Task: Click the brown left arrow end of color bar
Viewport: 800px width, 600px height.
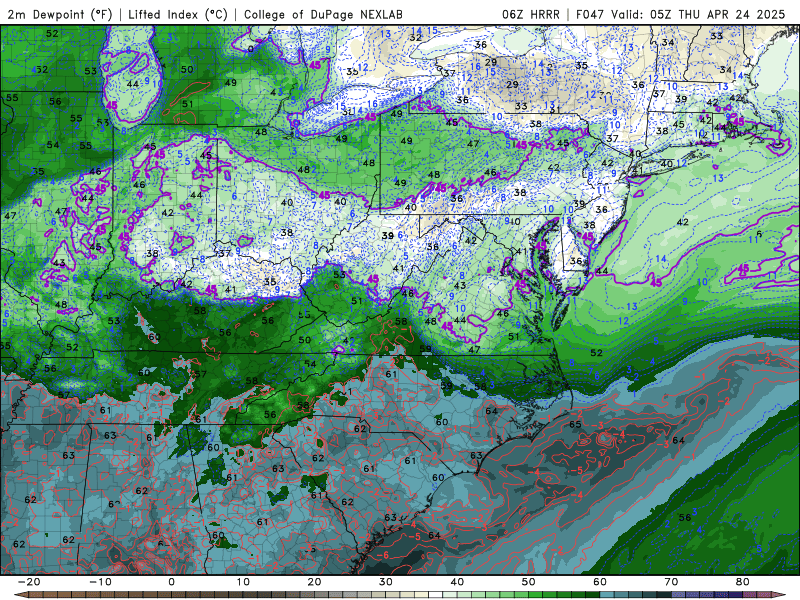Action: [19, 595]
